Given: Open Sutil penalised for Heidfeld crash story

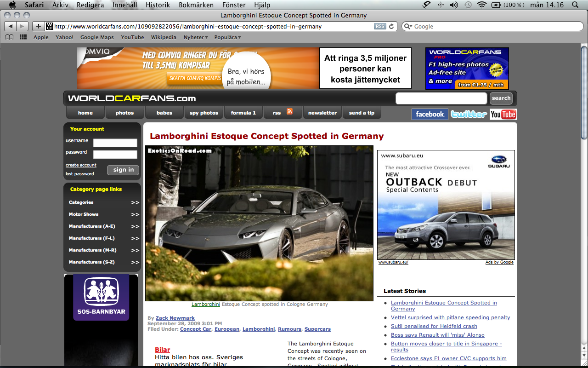Looking at the screenshot, I should tap(434, 326).
